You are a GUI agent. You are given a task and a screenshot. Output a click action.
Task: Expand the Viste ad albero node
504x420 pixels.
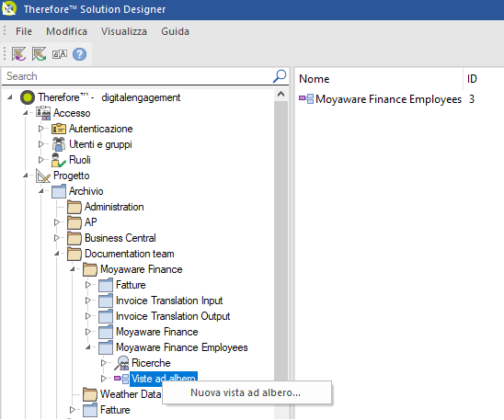pyautogui.click(x=104, y=379)
